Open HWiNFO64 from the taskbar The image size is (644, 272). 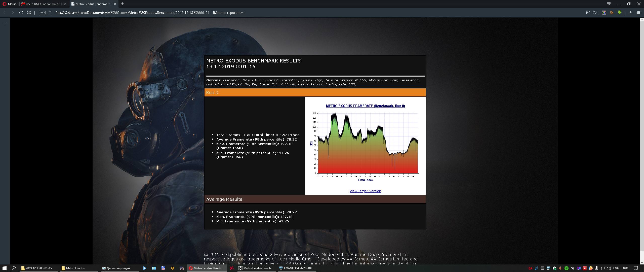[297, 268]
